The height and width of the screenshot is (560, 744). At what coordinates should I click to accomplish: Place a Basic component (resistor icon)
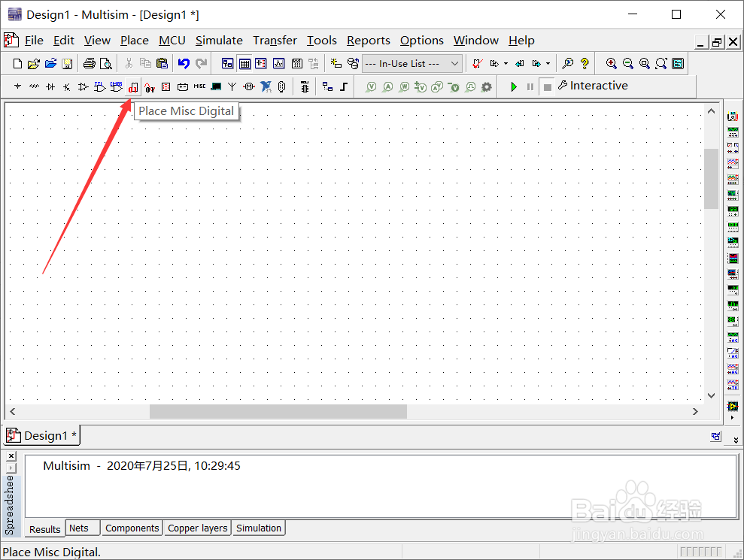(34, 86)
